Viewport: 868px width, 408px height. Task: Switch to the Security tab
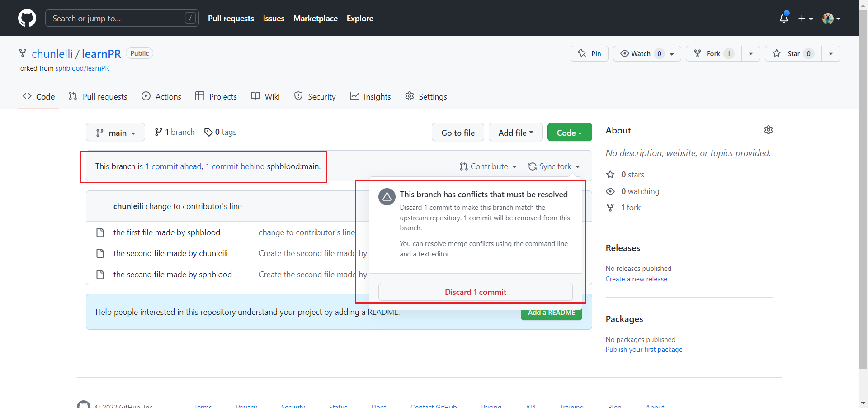[315, 96]
